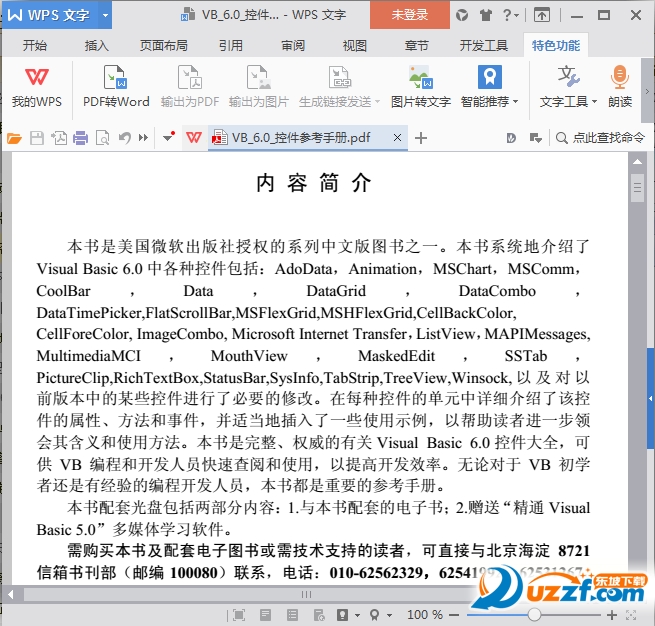Screen dimensions: 655x626
Task: Click the save disk icon
Action: coord(37,138)
